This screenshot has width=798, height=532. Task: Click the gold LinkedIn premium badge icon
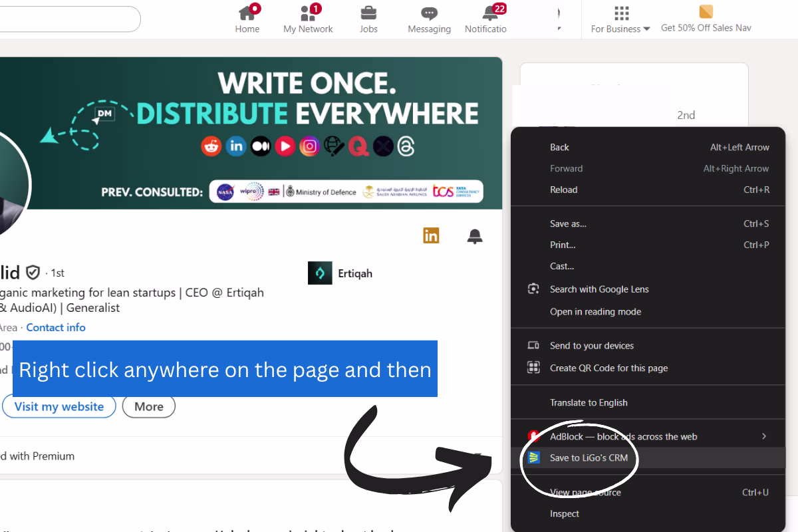pyautogui.click(x=431, y=235)
